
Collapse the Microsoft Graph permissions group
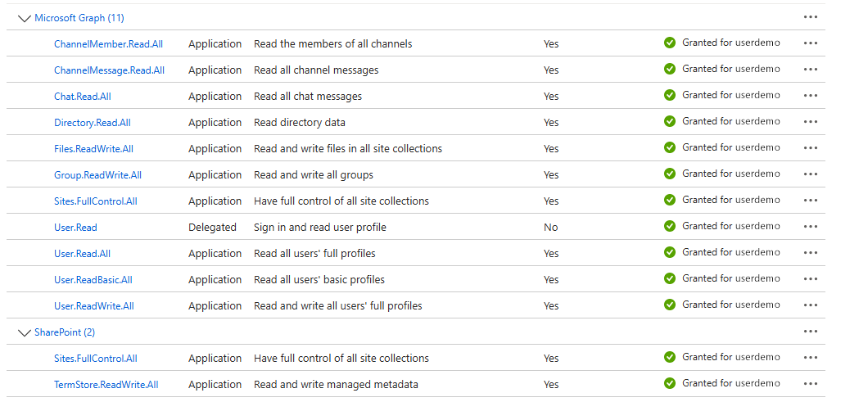point(24,18)
